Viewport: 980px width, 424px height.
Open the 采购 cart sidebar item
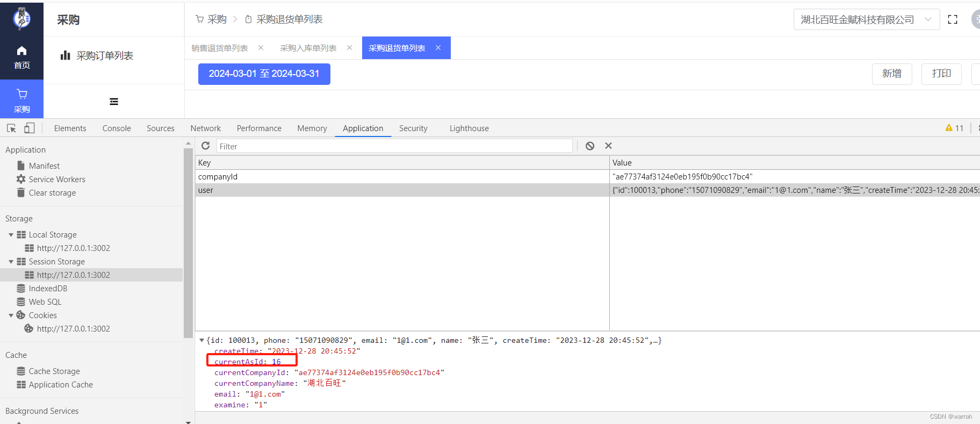(21, 100)
